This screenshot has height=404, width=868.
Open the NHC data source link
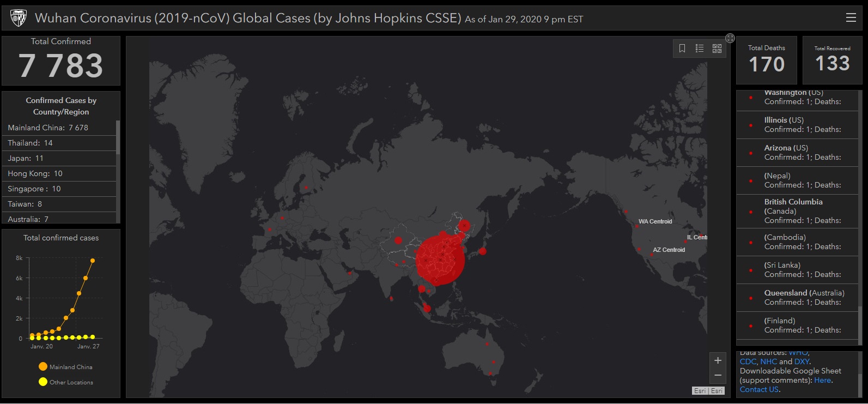click(769, 361)
